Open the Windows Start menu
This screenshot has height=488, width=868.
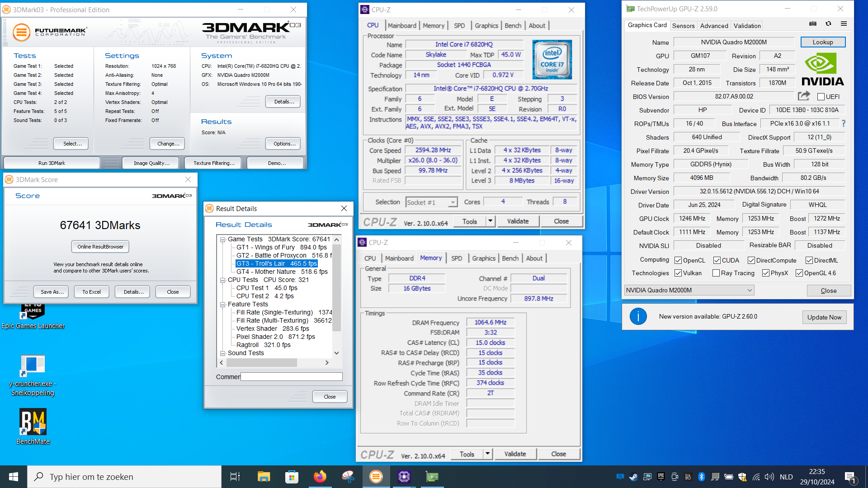[x=14, y=477]
